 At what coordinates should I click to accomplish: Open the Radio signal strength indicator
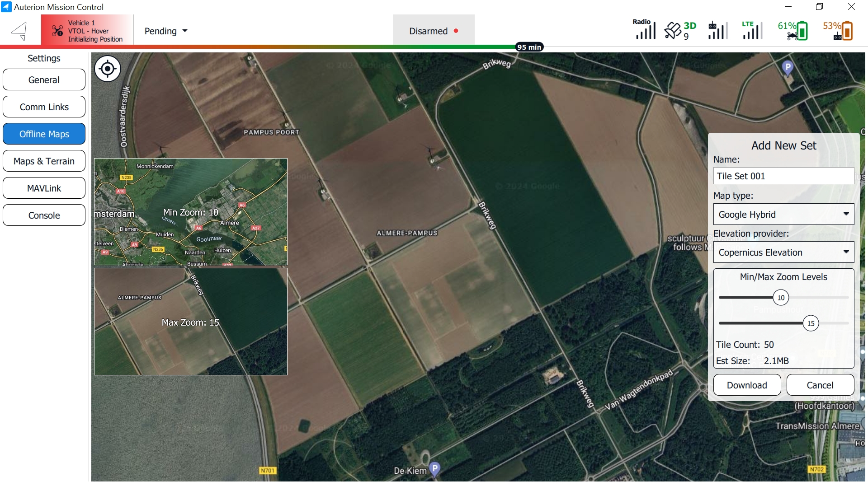click(x=644, y=30)
